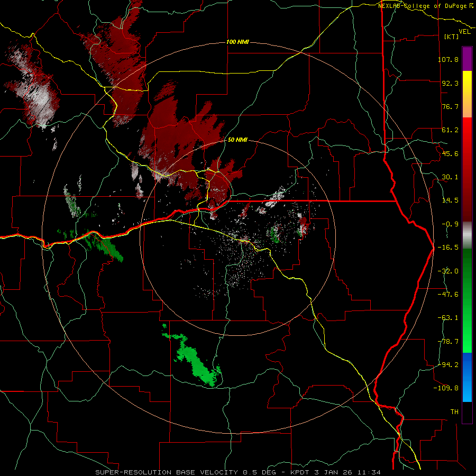Click the -16.5 velocity legend value
The image size is (476, 476).
point(448,248)
